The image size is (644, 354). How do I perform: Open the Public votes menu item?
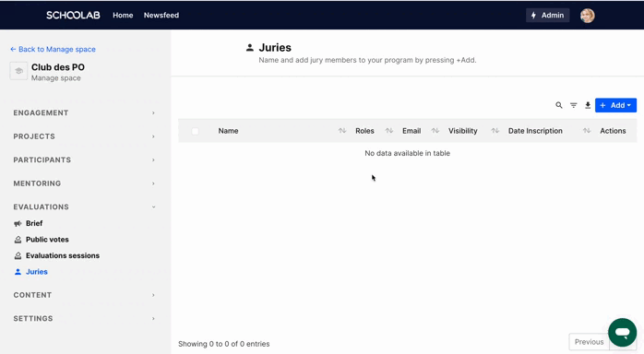pyautogui.click(x=47, y=240)
